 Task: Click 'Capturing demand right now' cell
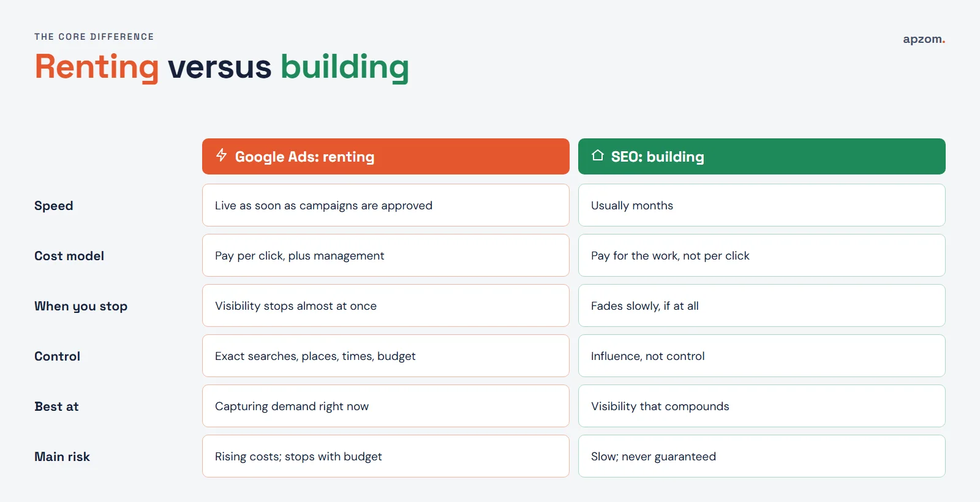386,406
